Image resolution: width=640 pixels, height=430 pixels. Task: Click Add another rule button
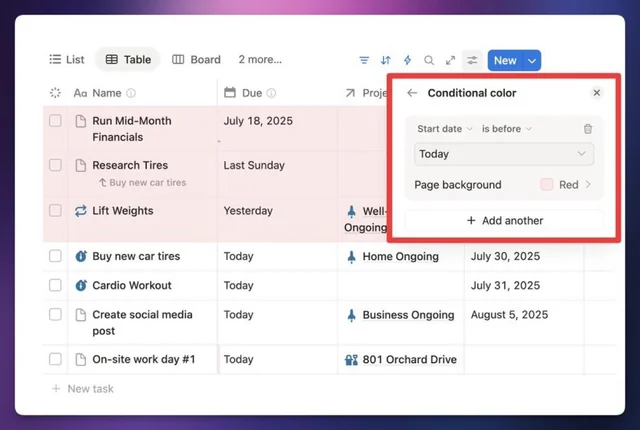[x=504, y=221]
